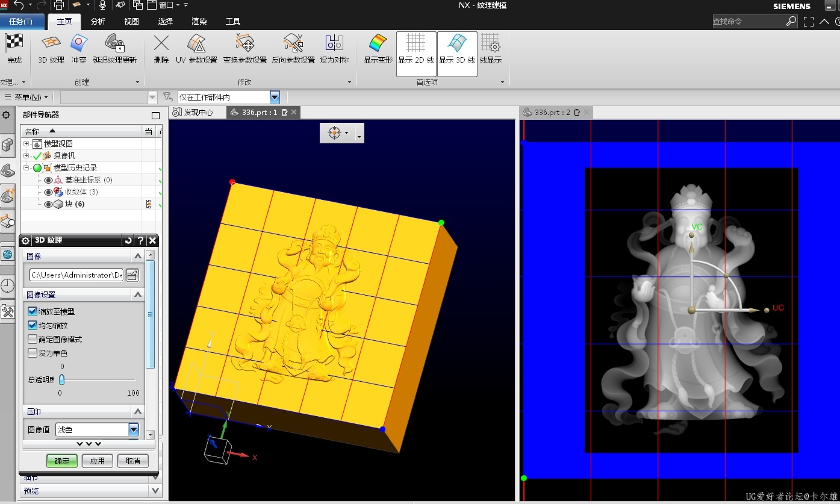
Task: Open 图像值 浅色 dropdown
Action: pos(134,429)
